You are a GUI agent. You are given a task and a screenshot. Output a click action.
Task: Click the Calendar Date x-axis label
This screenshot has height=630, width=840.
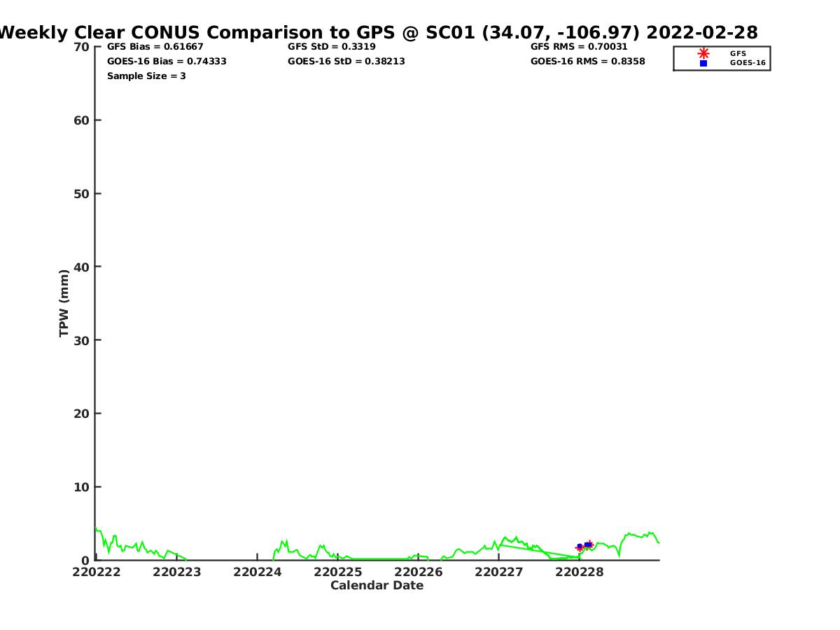[377, 586]
